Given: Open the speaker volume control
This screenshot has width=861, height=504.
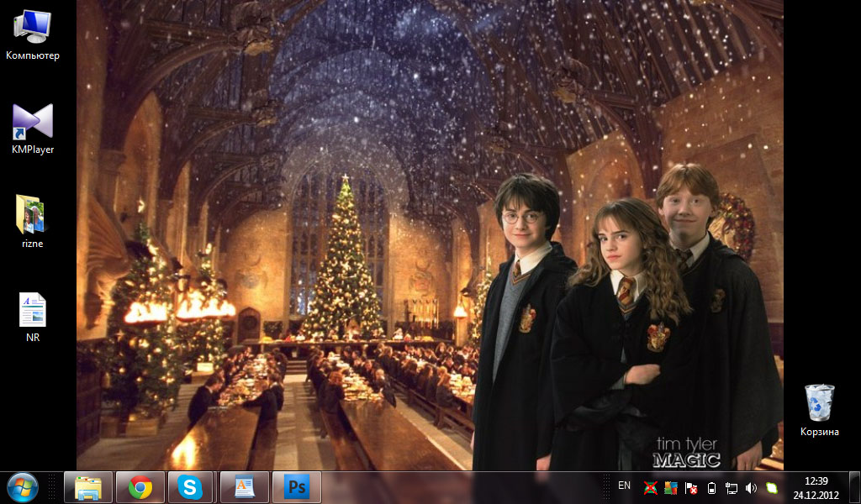Looking at the screenshot, I should point(751,487).
